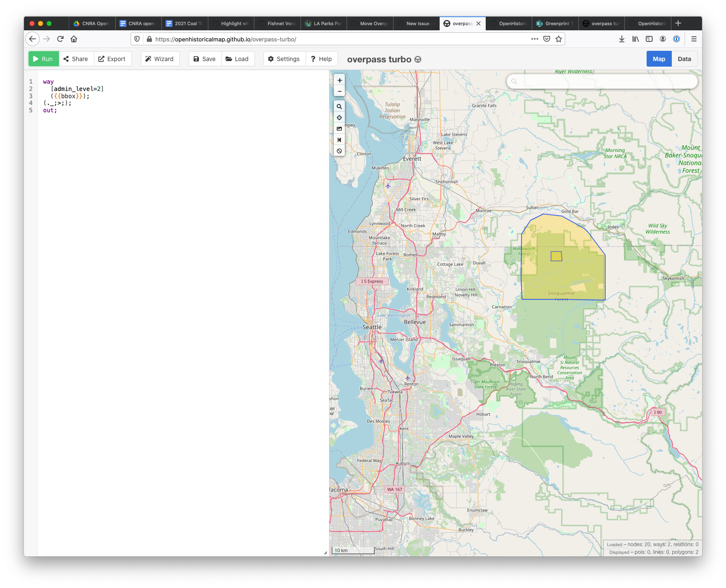Open the downloads panel arrow
The width and height of the screenshot is (726, 588).
pos(621,39)
